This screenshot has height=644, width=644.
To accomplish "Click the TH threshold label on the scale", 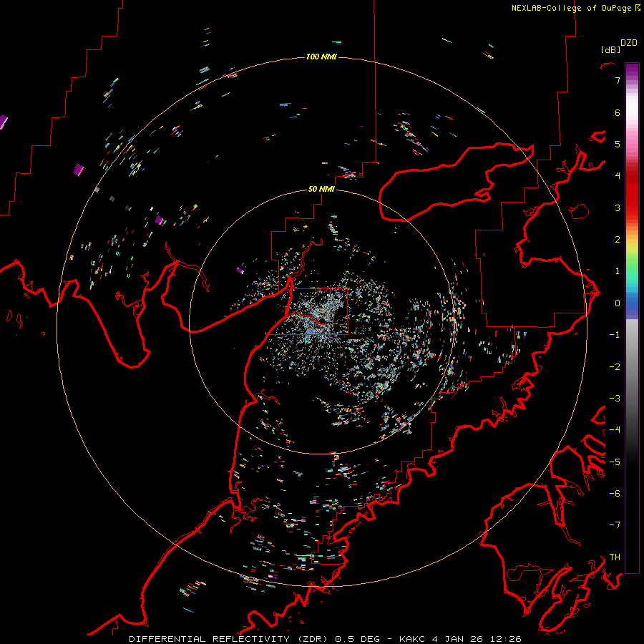I will [x=615, y=557].
